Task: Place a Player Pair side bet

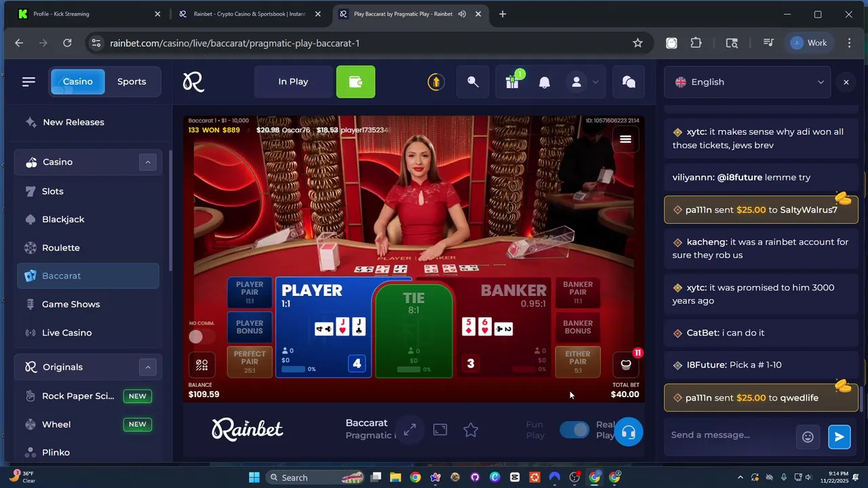Action: point(250,292)
